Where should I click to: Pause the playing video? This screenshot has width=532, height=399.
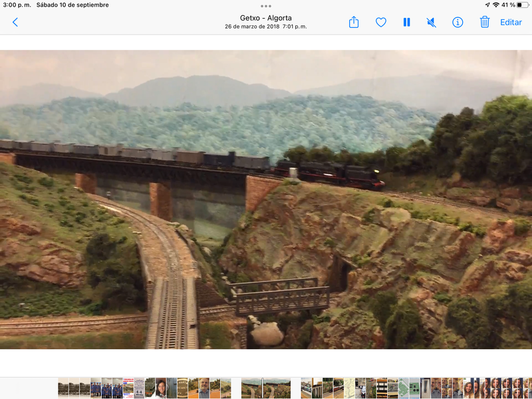point(406,23)
